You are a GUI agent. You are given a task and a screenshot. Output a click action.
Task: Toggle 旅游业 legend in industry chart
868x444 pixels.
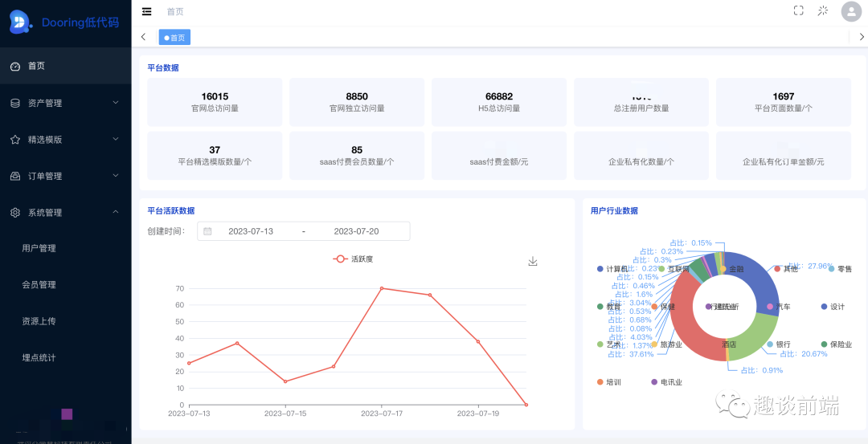(x=666, y=344)
